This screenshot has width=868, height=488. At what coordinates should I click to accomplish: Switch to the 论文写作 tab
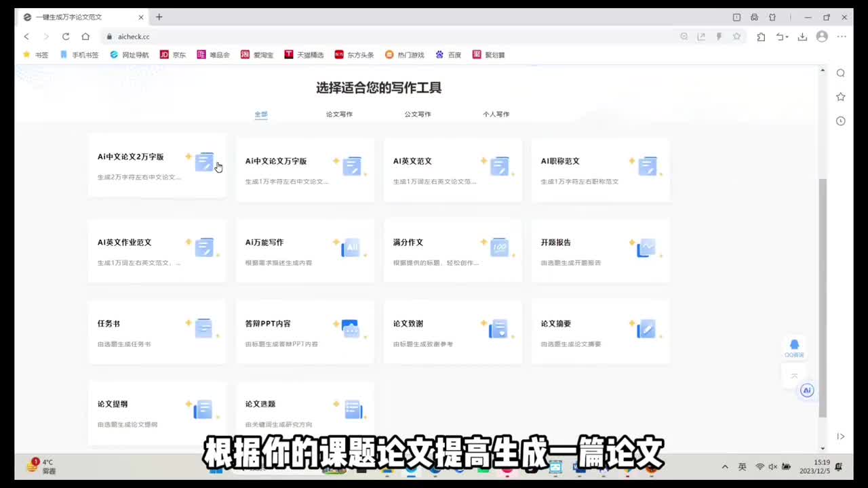pyautogui.click(x=339, y=115)
